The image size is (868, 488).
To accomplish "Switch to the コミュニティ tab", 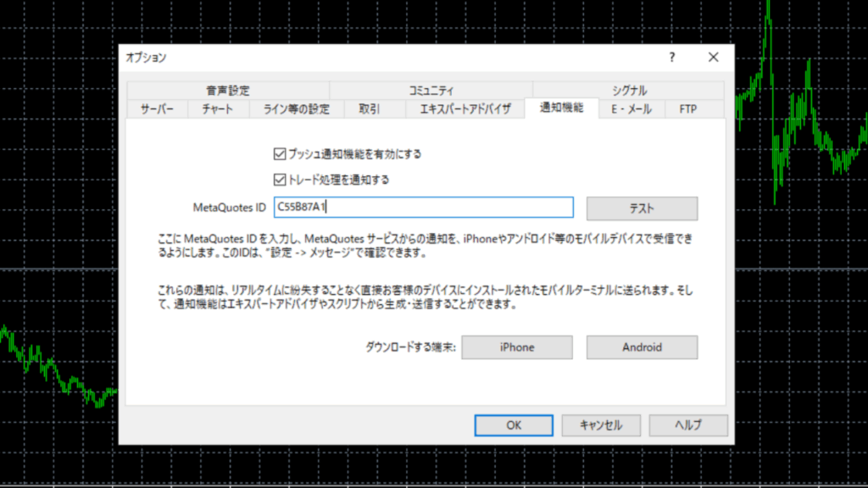I will click(x=431, y=91).
